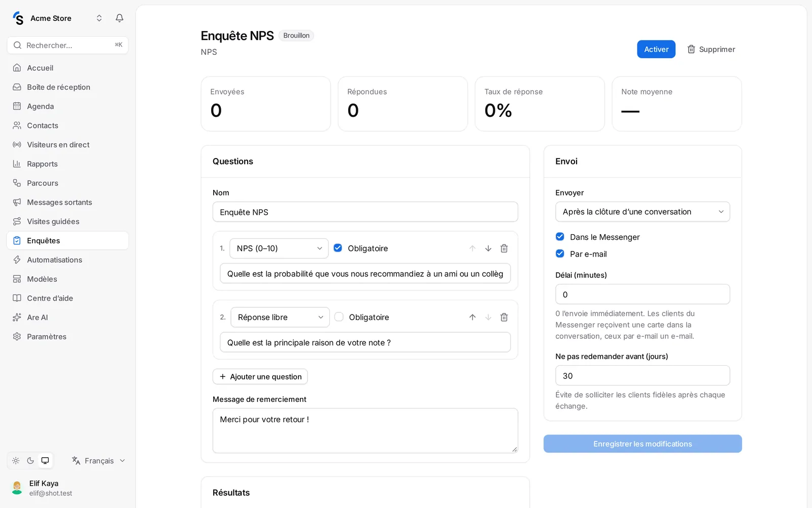Switch to light theme sun icon

coord(16,461)
